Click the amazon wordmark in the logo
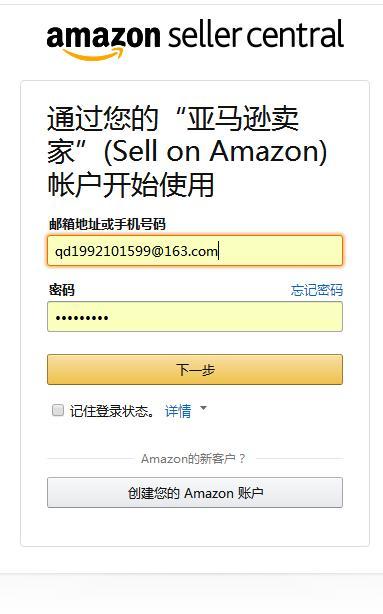 pos(103,36)
